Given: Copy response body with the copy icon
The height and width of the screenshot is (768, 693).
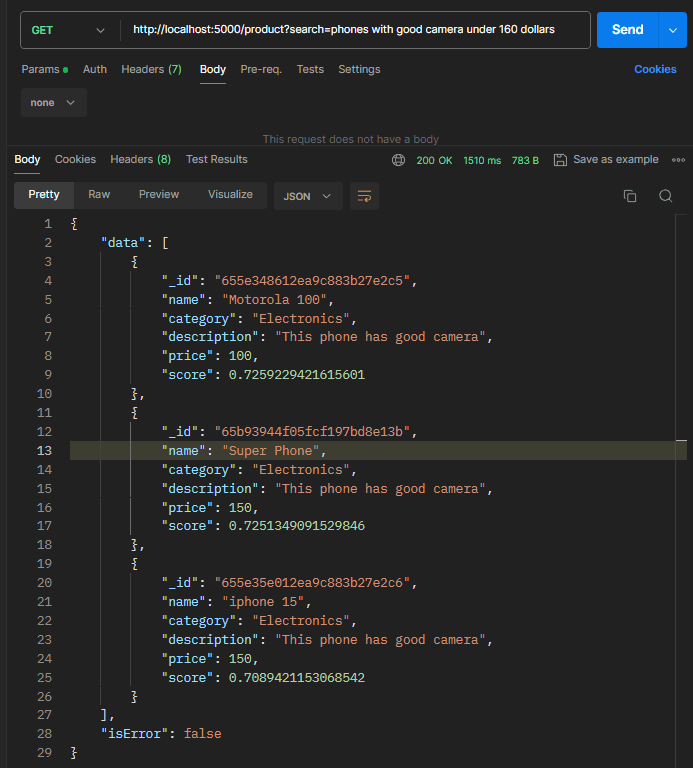Looking at the screenshot, I should click(629, 196).
